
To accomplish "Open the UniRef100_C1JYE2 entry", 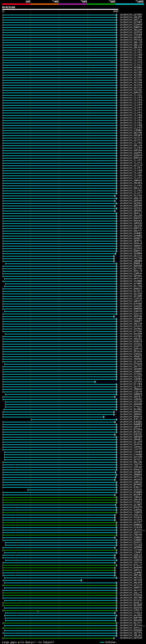I will tap(131, 53).
